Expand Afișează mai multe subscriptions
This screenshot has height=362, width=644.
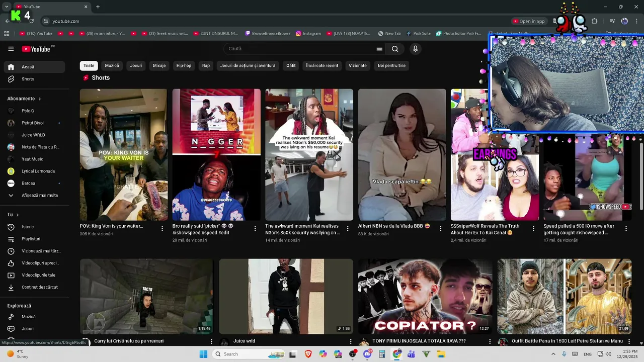point(34,195)
